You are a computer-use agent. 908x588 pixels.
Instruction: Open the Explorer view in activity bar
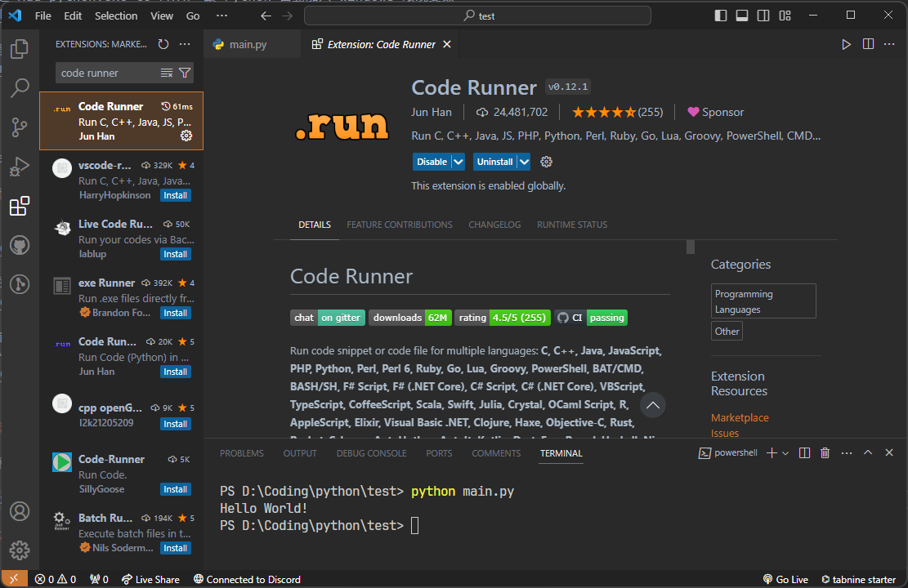(x=20, y=49)
